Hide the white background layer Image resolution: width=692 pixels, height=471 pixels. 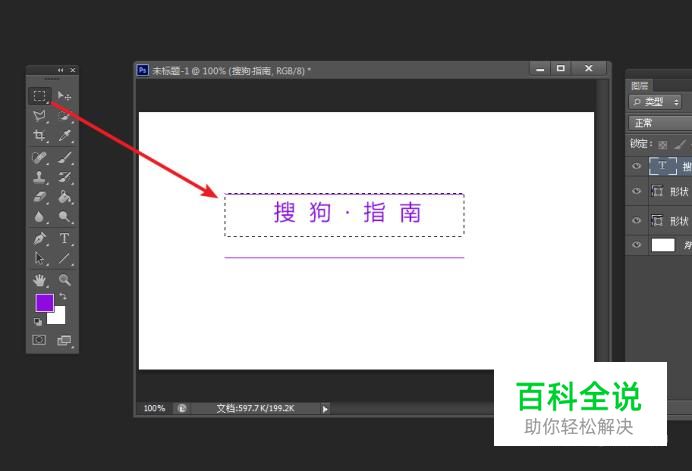point(636,245)
